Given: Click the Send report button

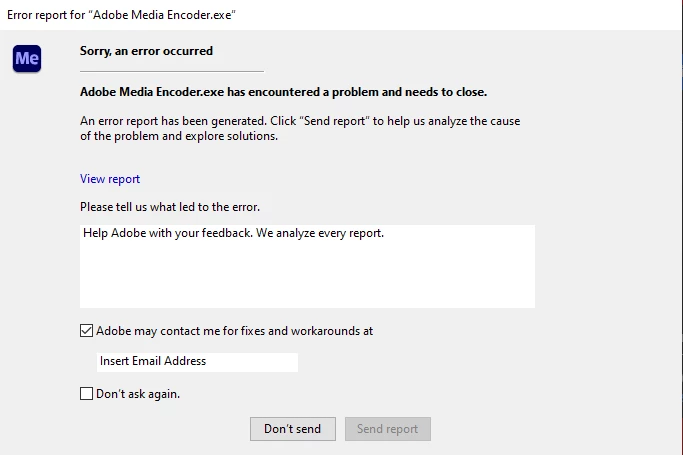Looking at the screenshot, I should (x=388, y=429).
